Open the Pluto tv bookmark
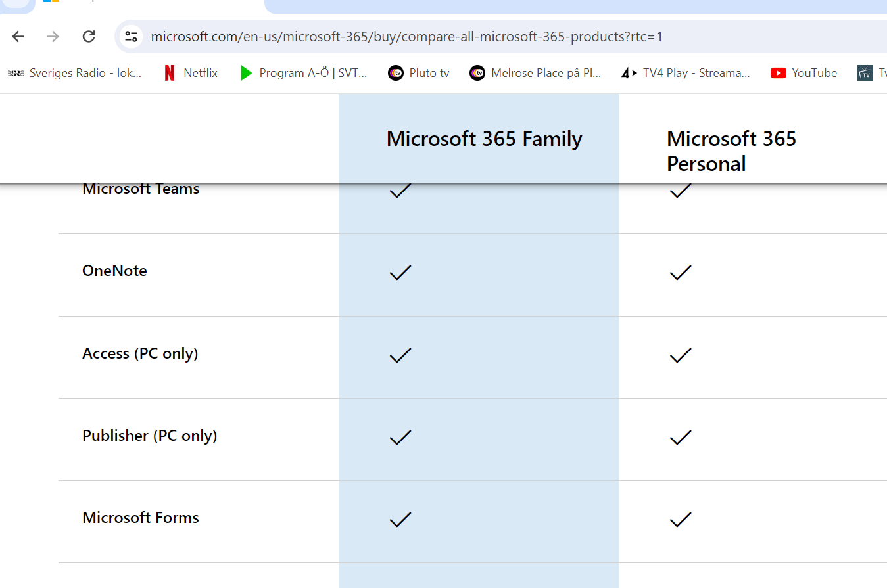 click(419, 73)
